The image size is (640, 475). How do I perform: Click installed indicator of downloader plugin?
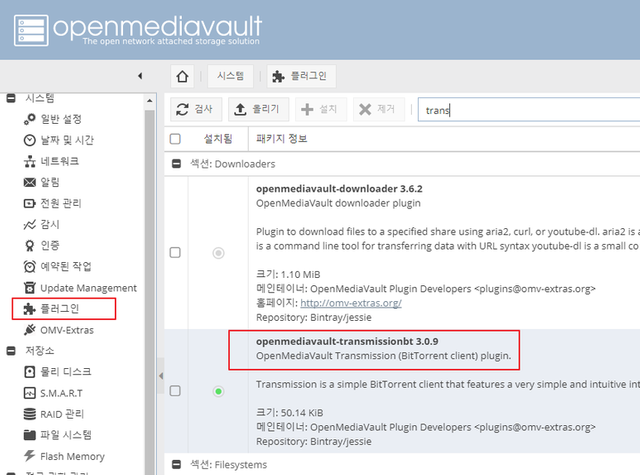[x=218, y=253]
